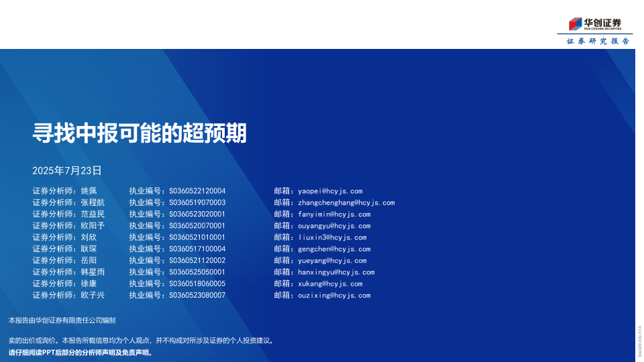This screenshot has height=362, width=644.
Task: Open email link yueyang@hcyjs.com
Action: [332, 261]
